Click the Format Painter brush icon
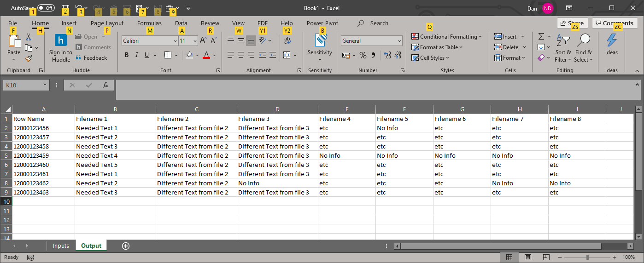The width and height of the screenshot is (644, 263). coord(29,58)
